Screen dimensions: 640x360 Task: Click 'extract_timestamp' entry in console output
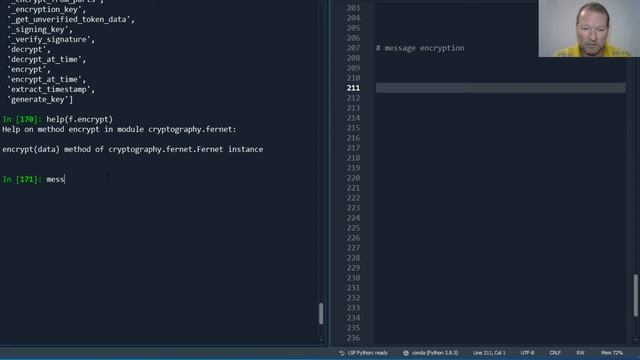[x=51, y=89]
